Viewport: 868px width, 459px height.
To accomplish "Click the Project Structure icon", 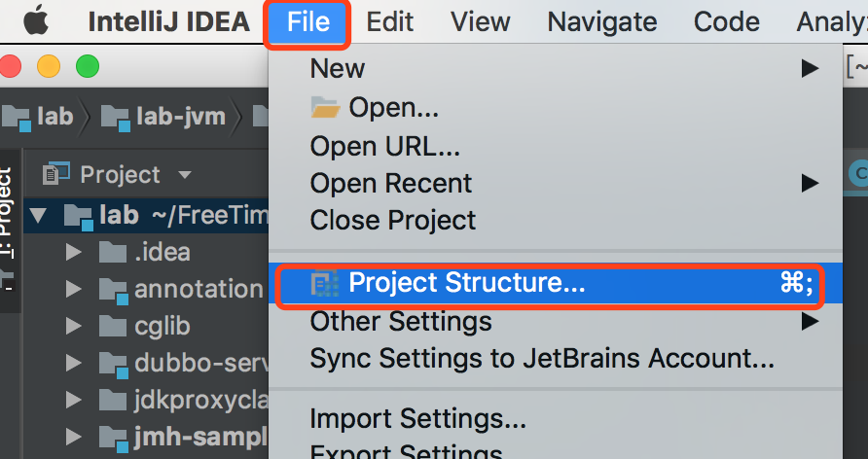I will tap(324, 283).
